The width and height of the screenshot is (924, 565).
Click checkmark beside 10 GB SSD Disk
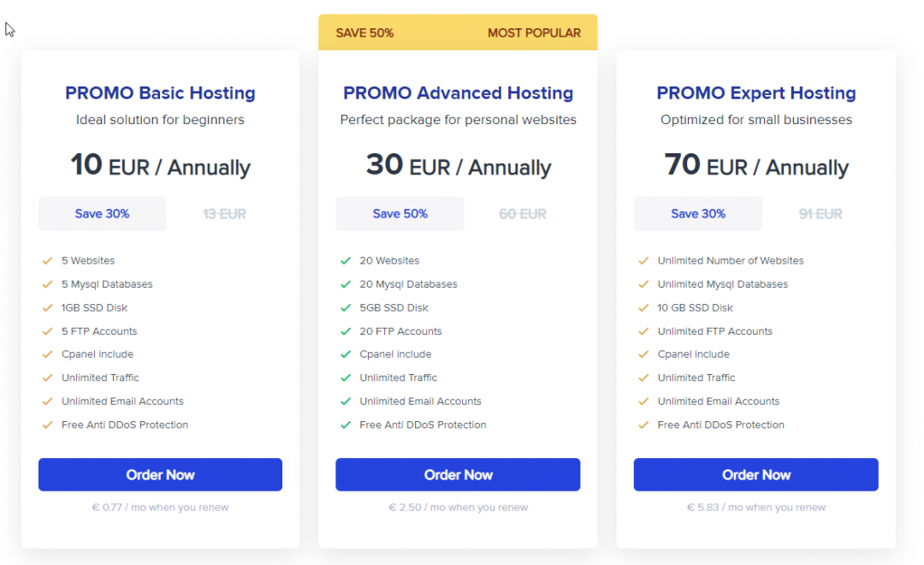(643, 307)
